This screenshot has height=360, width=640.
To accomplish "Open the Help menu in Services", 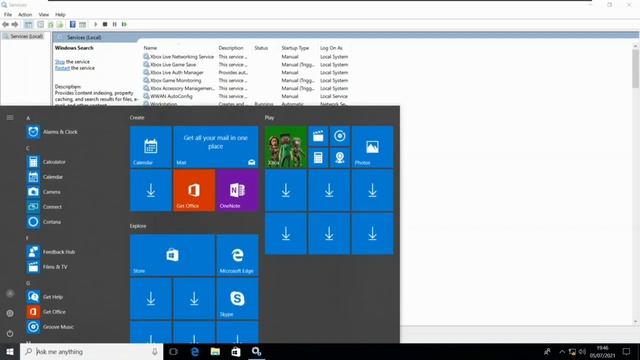I will (x=60, y=14).
